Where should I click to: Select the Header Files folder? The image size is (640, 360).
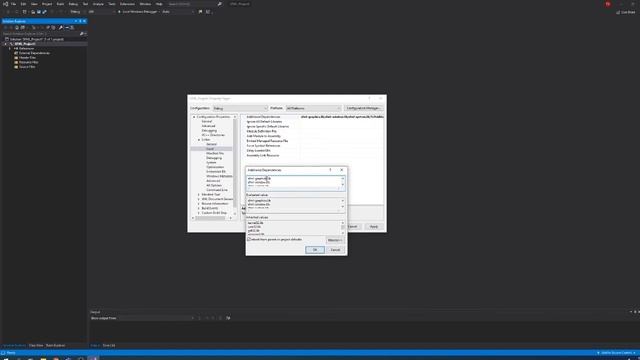[x=27, y=58]
